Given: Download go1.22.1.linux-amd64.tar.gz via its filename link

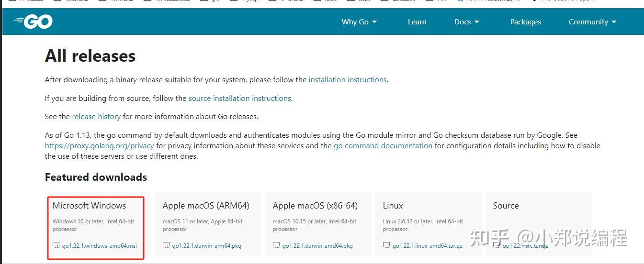Looking at the screenshot, I should pos(428,246).
